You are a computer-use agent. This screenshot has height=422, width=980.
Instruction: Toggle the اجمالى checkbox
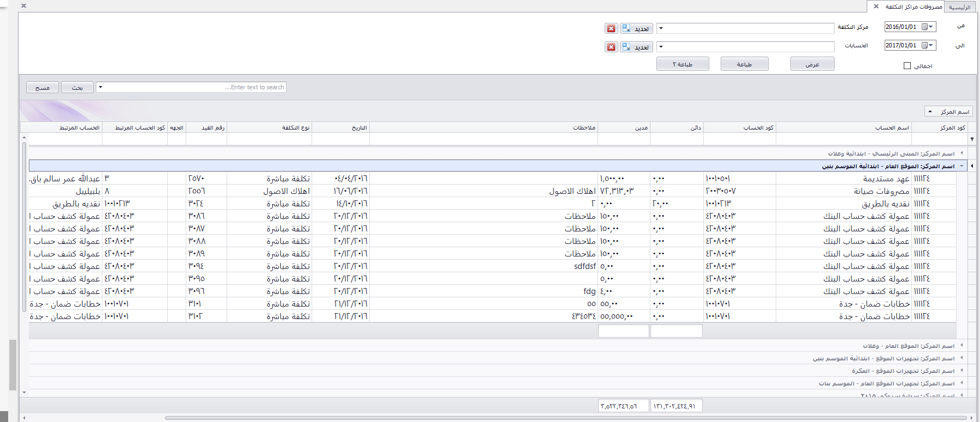click(907, 66)
